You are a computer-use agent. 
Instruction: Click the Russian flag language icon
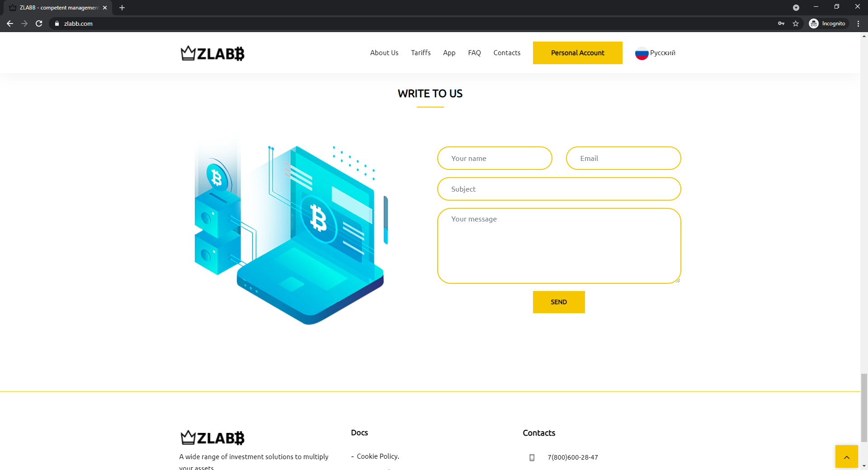(642, 53)
